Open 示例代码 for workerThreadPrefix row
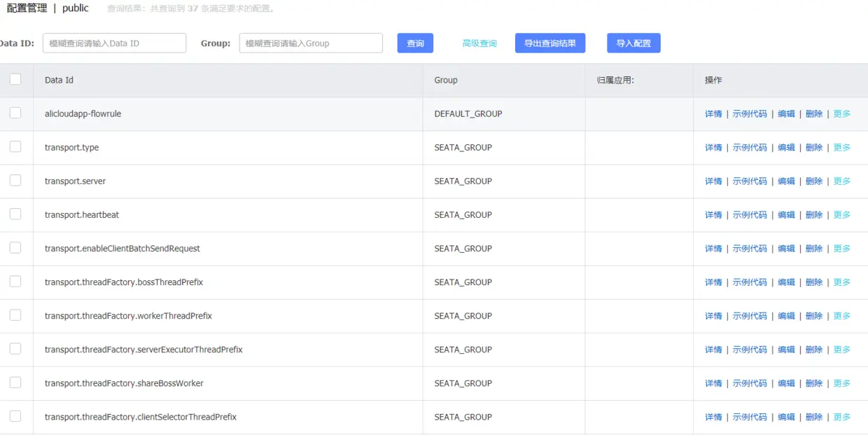This screenshot has height=435, width=868. coord(750,315)
